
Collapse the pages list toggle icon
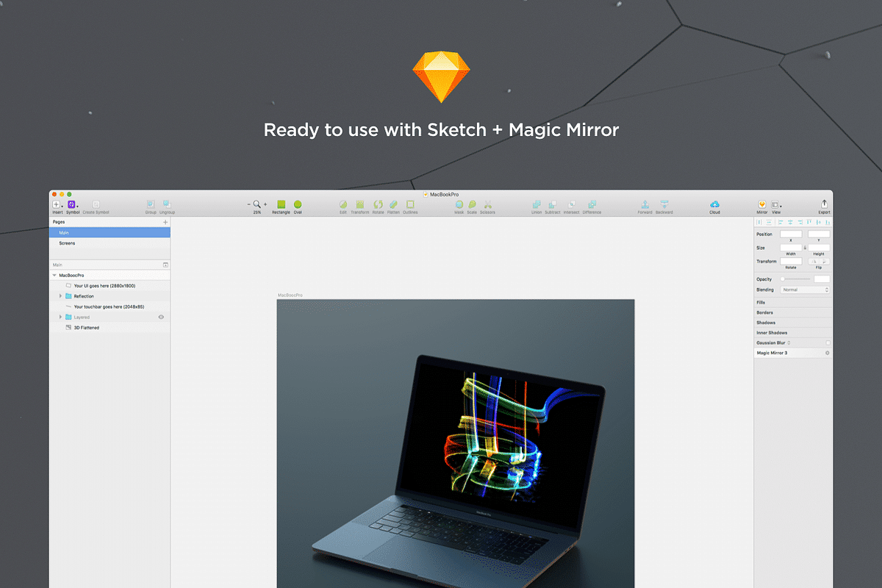tap(165, 264)
